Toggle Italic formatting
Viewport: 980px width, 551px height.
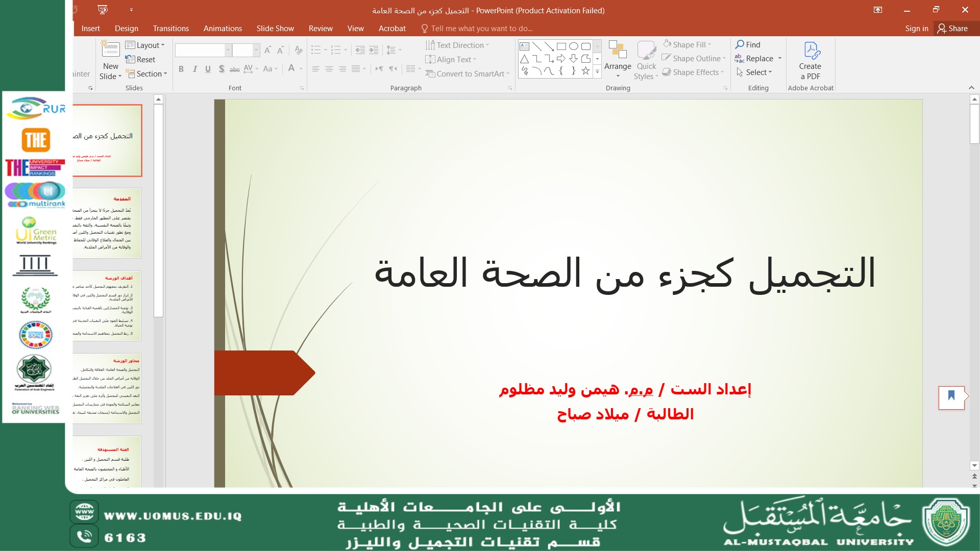coord(194,69)
